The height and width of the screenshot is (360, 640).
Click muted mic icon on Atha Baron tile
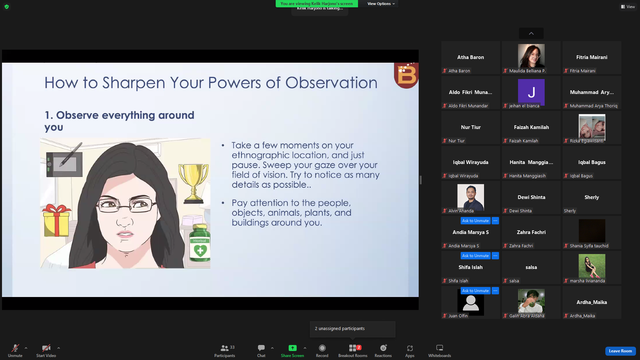click(445, 71)
